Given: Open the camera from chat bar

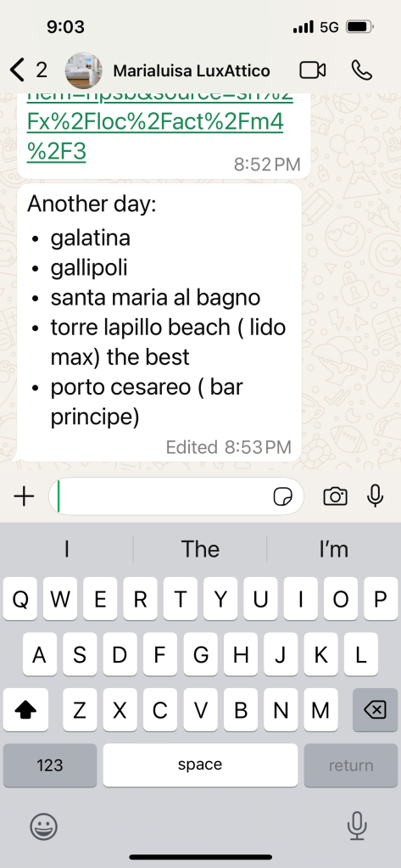Looking at the screenshot, I should pos(335,496).
